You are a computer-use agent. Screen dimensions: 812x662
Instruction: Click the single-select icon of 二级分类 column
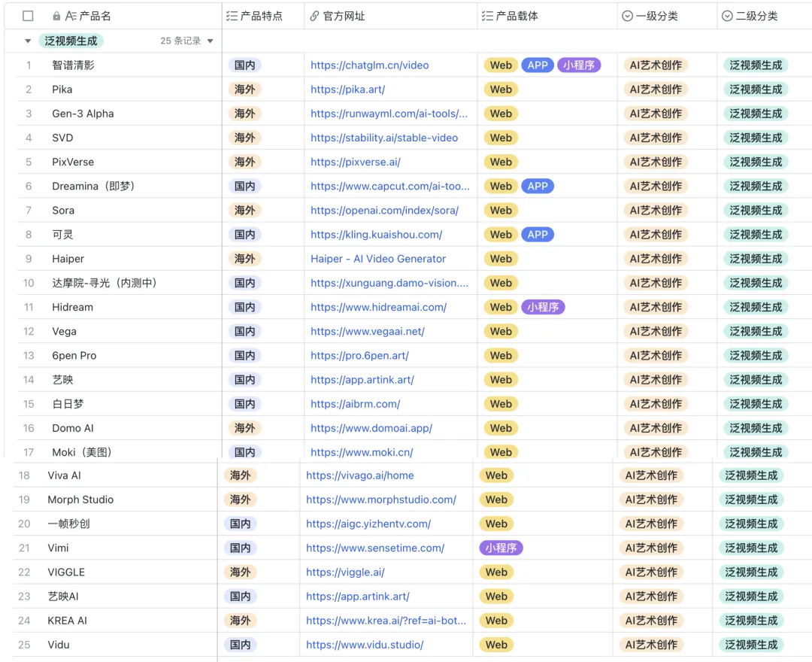pos(727,16)
